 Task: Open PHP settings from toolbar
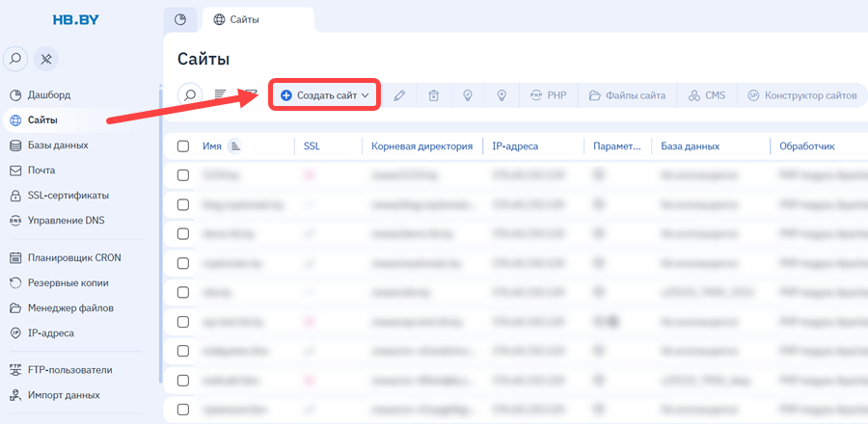pos(548,95)
